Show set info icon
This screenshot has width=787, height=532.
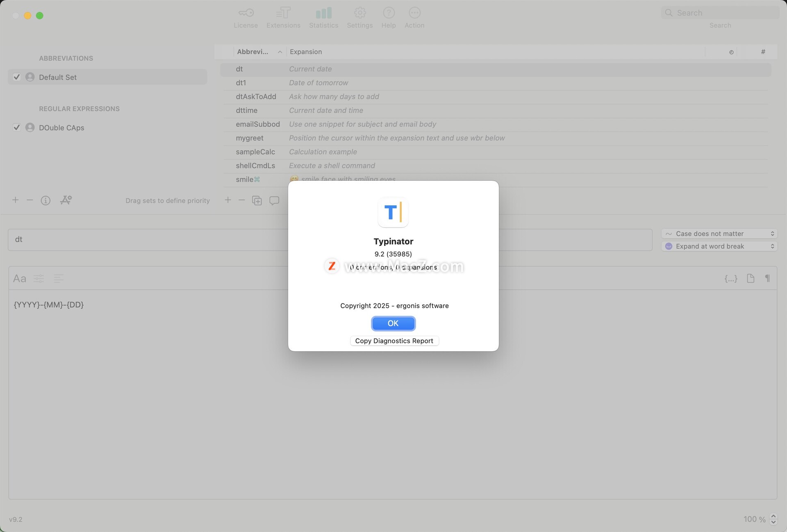tap(45, 200)
